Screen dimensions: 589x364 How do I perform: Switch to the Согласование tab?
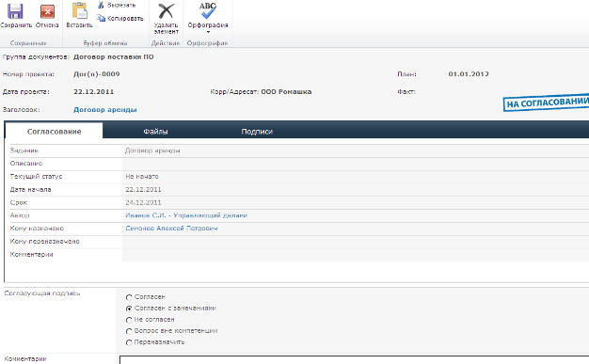tap(54, 132)
